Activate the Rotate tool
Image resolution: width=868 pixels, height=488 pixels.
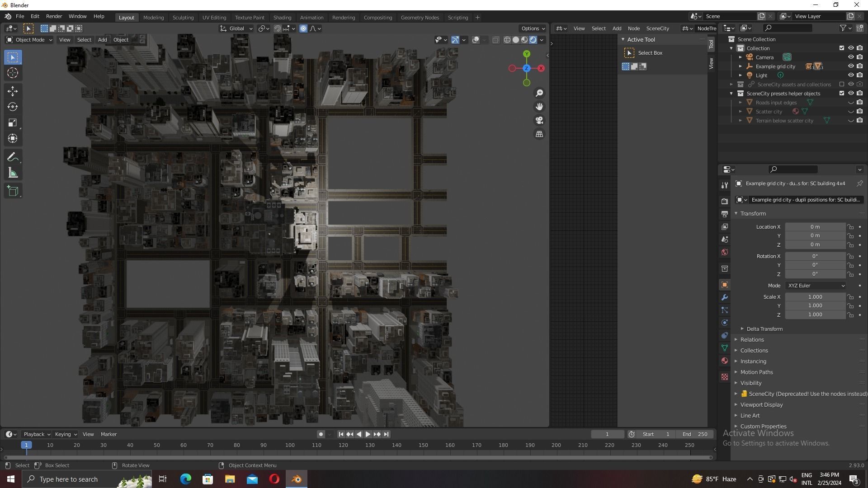(13, 107)
